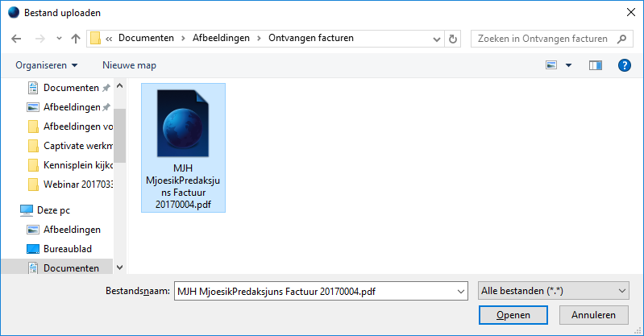Open Kennisplein kijk folder in sidebar
Viewport: 644px width, 336px height.
point(70,165)
